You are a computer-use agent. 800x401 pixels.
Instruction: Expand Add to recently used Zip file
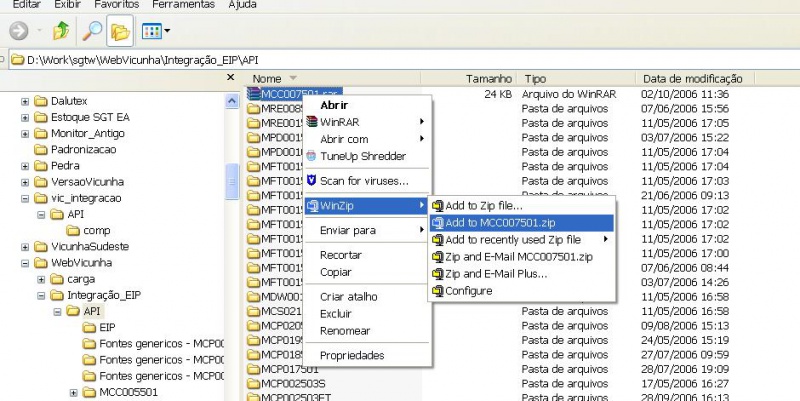[512, 240]
